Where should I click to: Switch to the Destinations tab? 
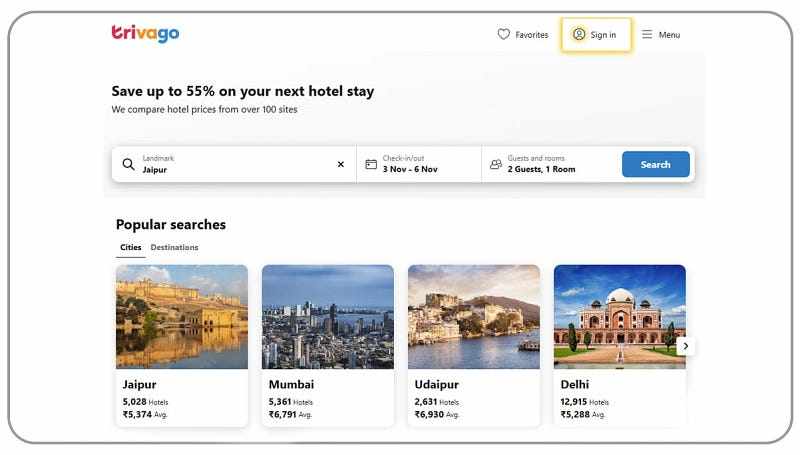[174, 247]
